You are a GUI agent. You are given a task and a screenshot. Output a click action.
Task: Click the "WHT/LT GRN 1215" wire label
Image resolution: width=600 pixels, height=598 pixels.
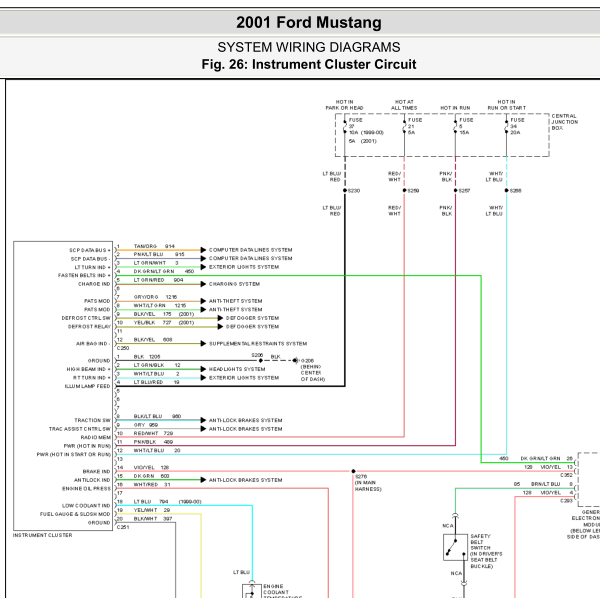(x=160, y=306)
